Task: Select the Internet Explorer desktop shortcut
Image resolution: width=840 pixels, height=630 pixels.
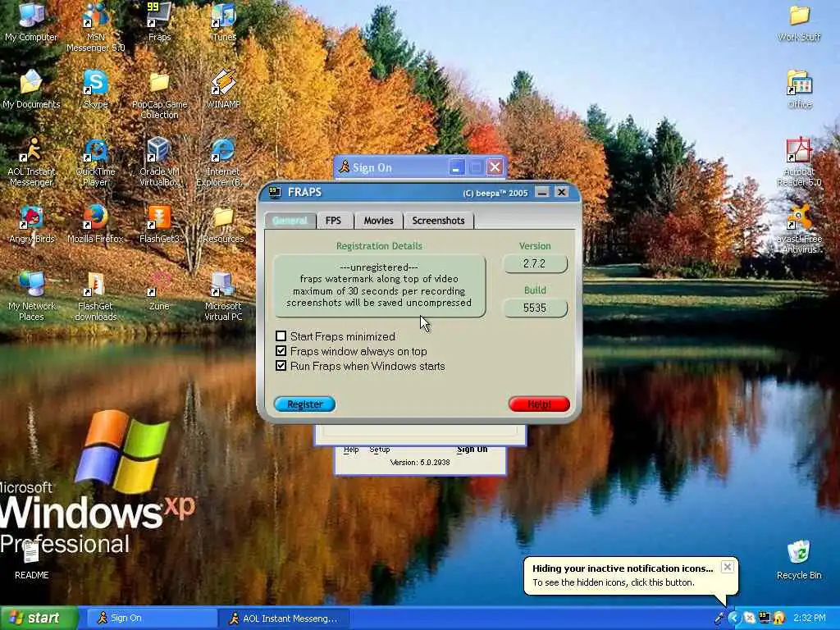Action: (x=223, y=162)
